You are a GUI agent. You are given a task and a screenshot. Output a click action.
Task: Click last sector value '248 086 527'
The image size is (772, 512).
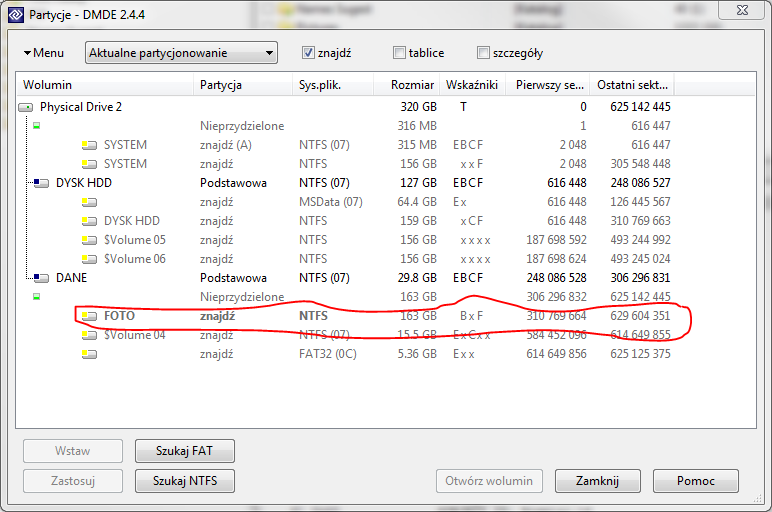[640, 183]
